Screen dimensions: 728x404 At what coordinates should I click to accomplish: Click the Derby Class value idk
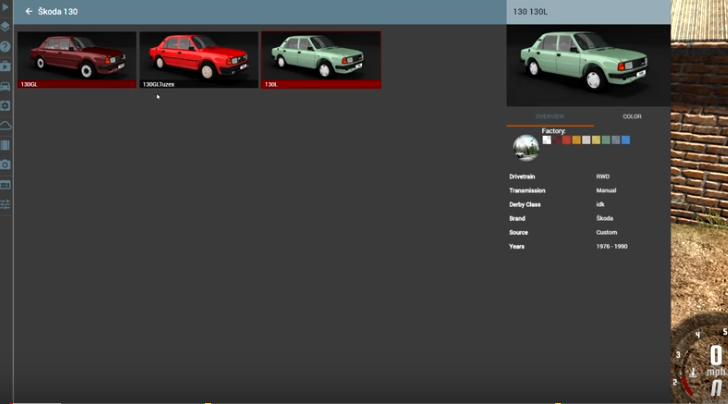point(600,204)
